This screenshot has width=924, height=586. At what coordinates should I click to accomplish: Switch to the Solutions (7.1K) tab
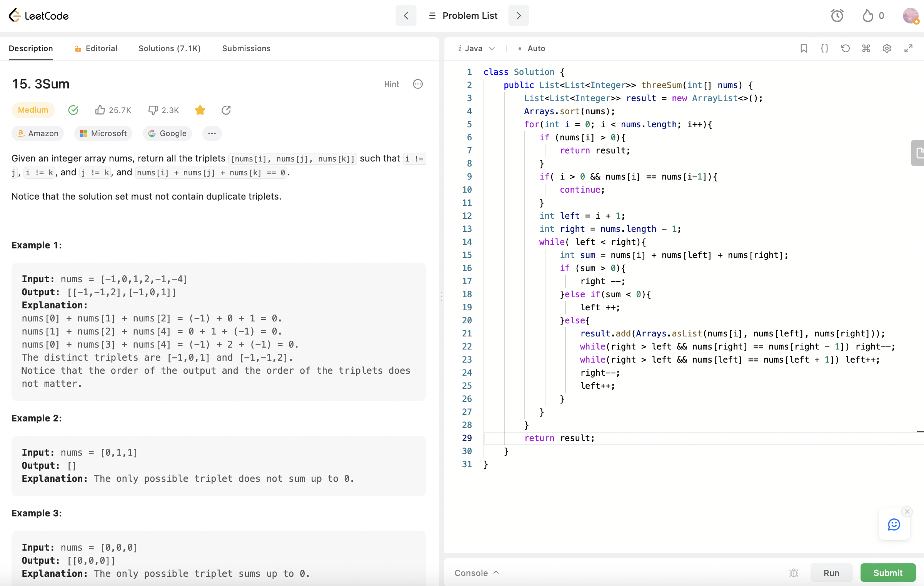point(169,48)
